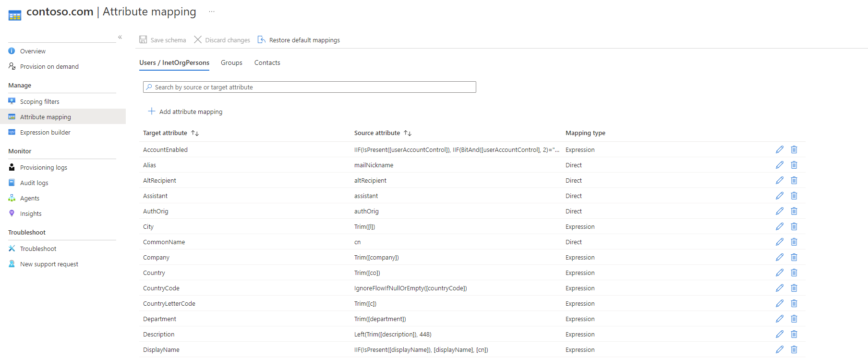Open the more options ellipsis menu

[x=211, y=12]
